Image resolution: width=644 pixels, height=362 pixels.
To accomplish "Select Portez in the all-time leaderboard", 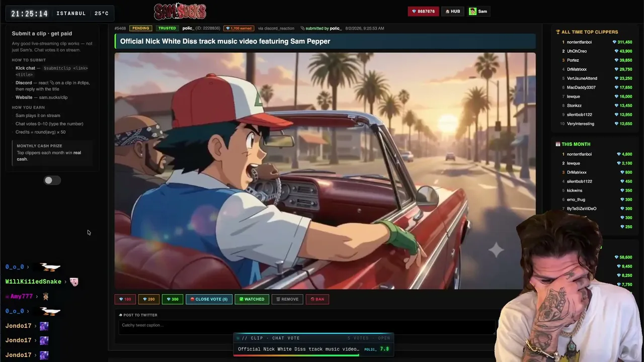I will click(573, 60).
